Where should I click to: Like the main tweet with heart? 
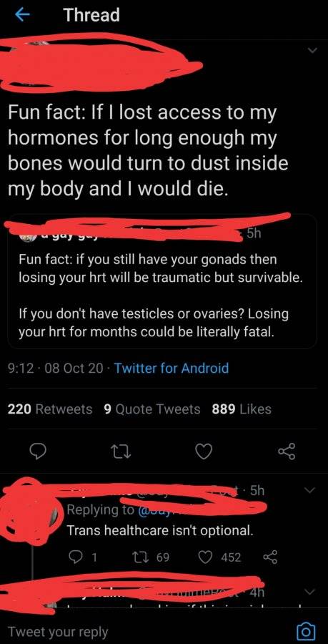pyautogui.click(x=204, y=452)
